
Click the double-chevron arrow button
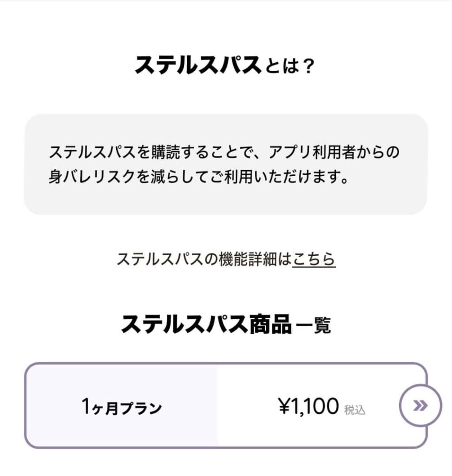click(420, 405)
